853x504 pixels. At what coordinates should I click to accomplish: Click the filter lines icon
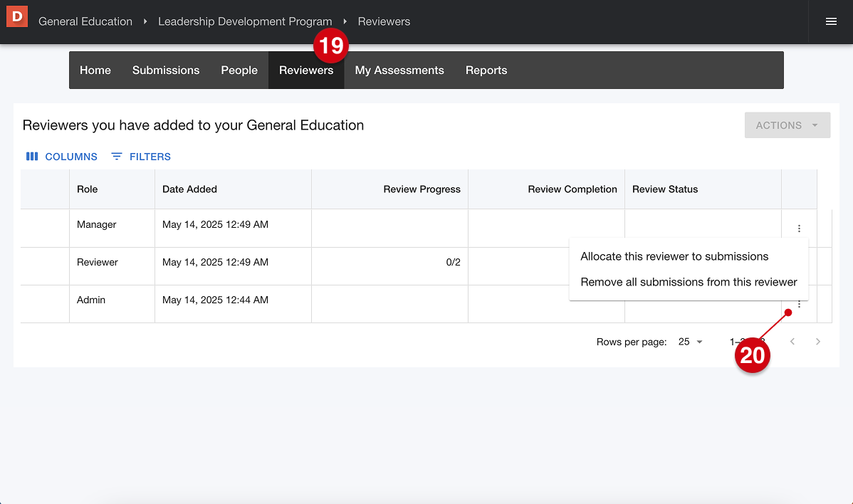point(117,157)
